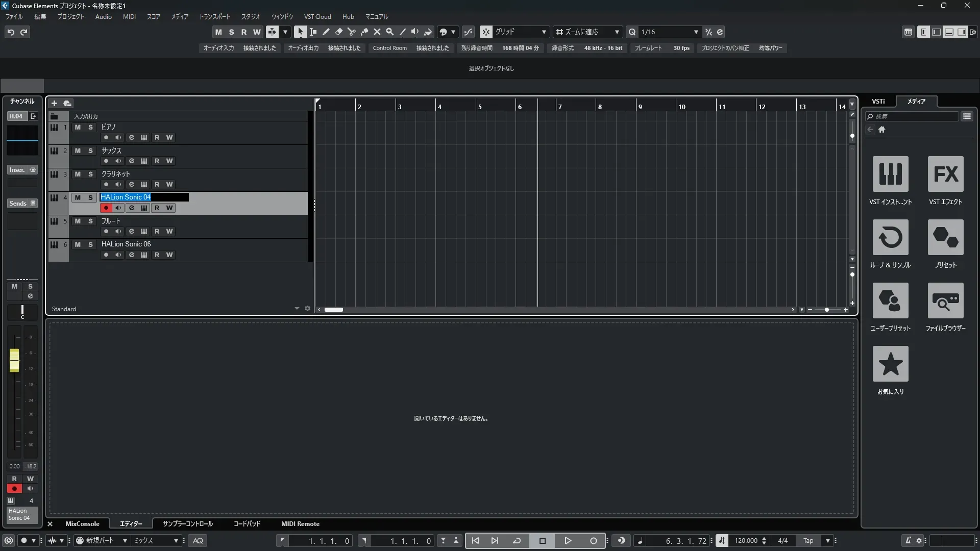Switch to the VSTi panel tab
The width and height of the screenshot is (980, 551).
pos(878,101)
